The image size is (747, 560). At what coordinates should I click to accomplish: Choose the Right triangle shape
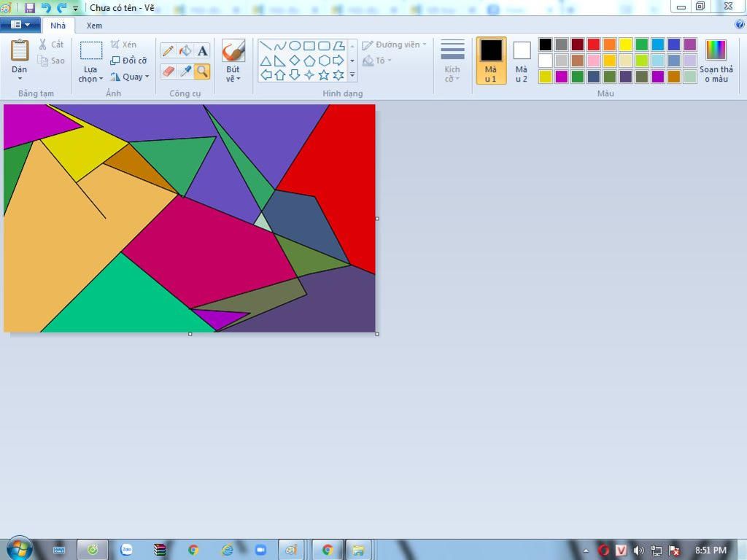click(280, 61)
